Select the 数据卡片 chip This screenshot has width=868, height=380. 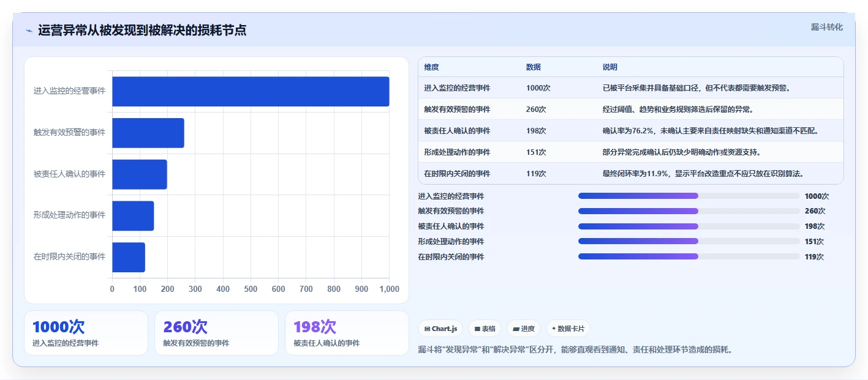click(x=568, y=329)
